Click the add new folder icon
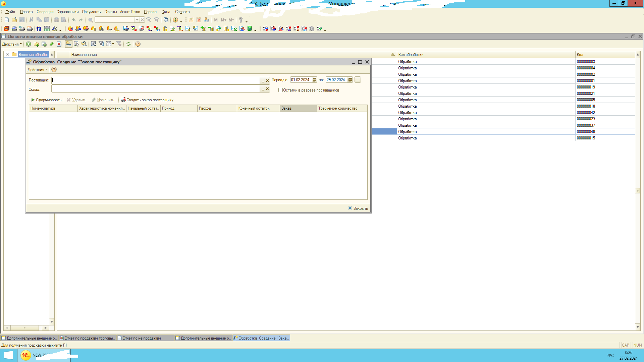 pyautogui.click(x=36, y=44)
